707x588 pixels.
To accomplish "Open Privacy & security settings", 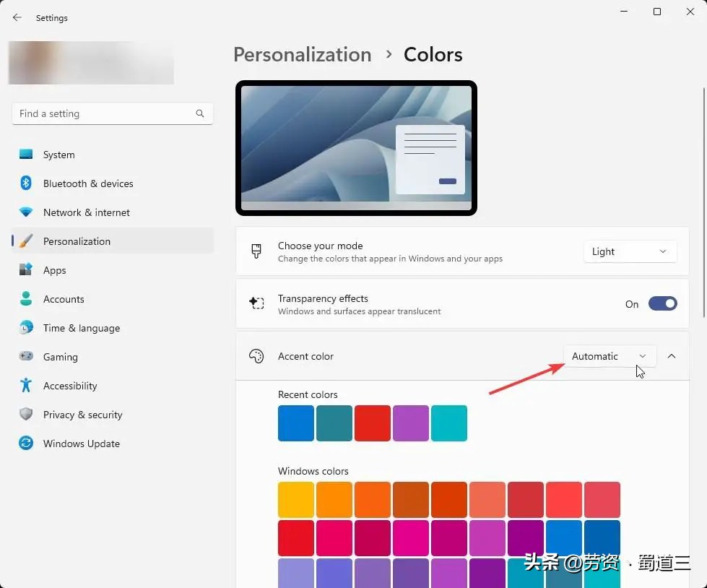I will [x=82, y=415].
